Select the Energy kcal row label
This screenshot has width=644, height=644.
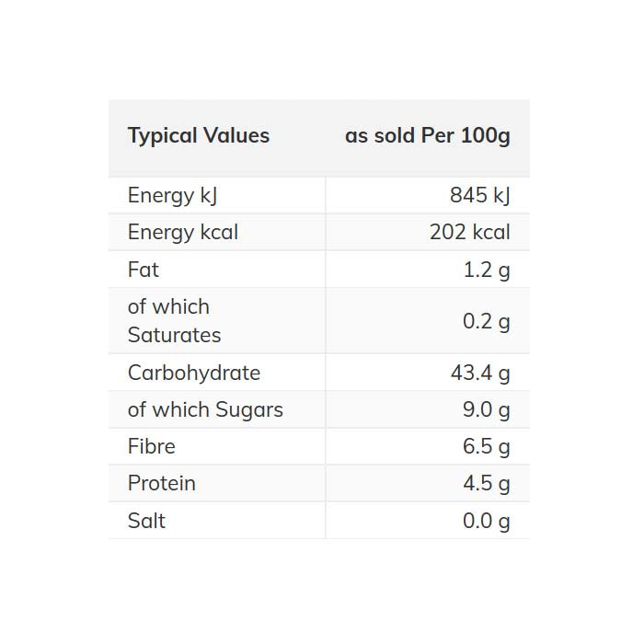click(183, 233)
